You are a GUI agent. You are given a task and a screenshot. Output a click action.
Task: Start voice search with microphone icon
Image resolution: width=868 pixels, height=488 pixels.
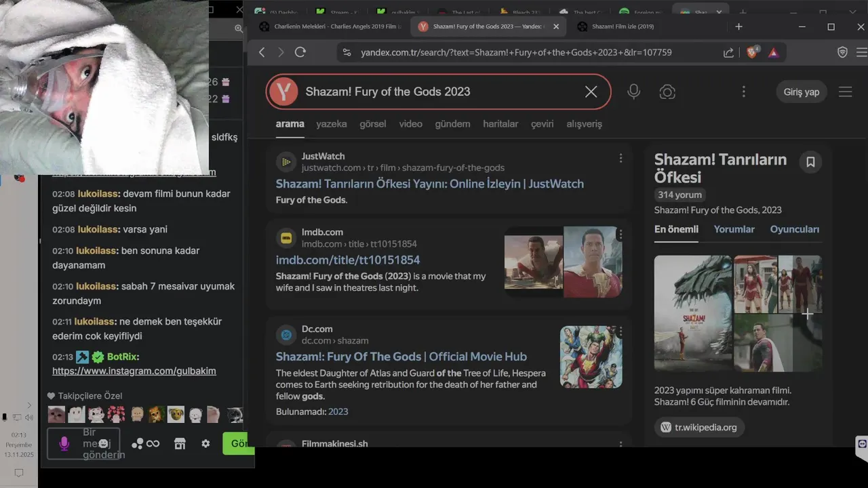633,91
